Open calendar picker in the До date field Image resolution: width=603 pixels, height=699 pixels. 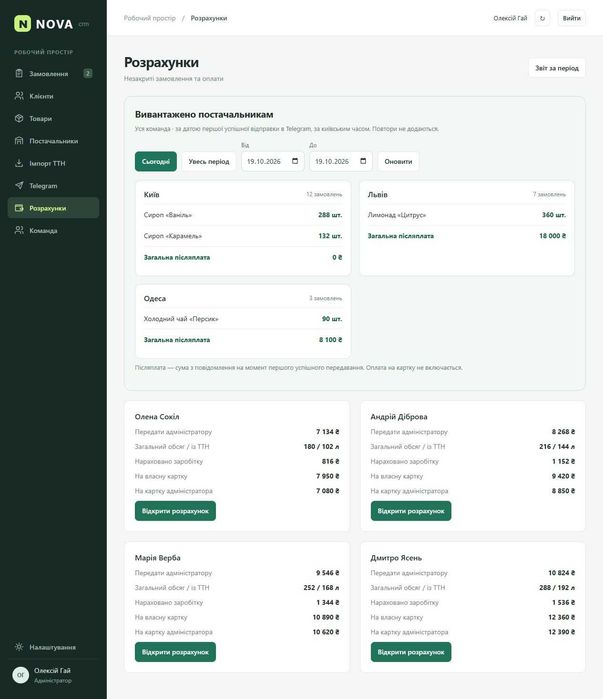(363, 161)
